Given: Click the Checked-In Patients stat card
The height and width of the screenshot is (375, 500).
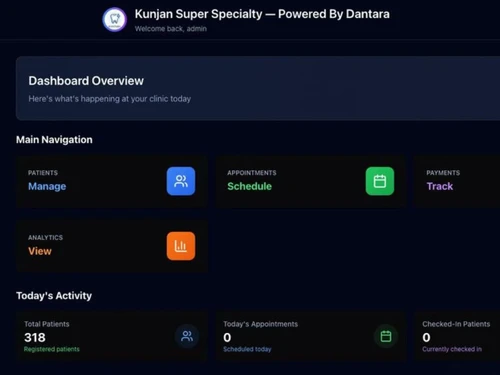Looking at the screenshot, I should (457, 336).
